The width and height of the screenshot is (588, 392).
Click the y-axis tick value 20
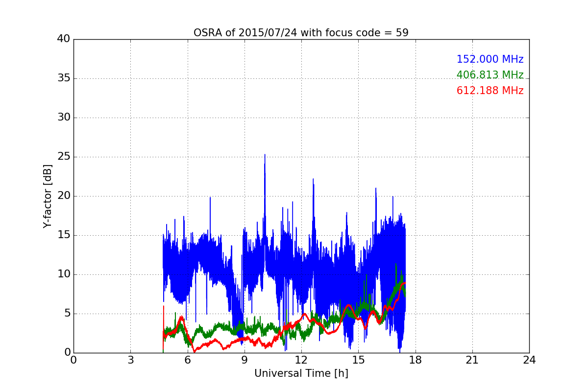click(x=64, y=196)
